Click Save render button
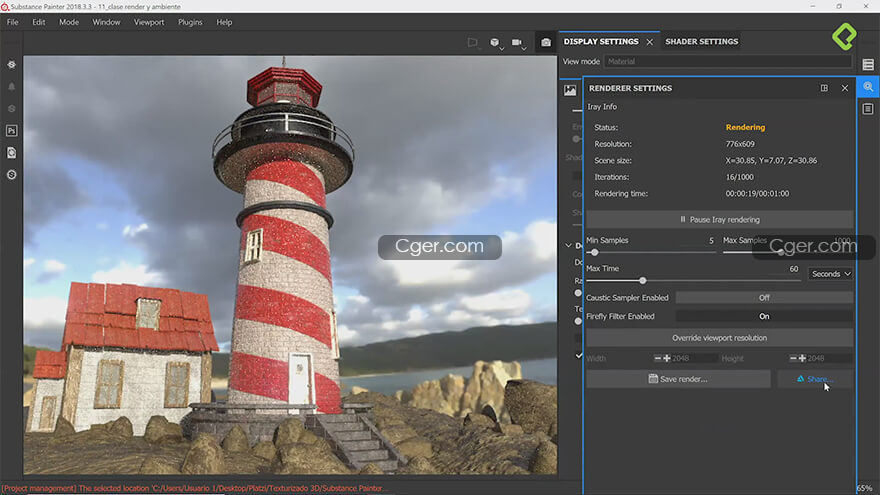 tap(678, 379)
